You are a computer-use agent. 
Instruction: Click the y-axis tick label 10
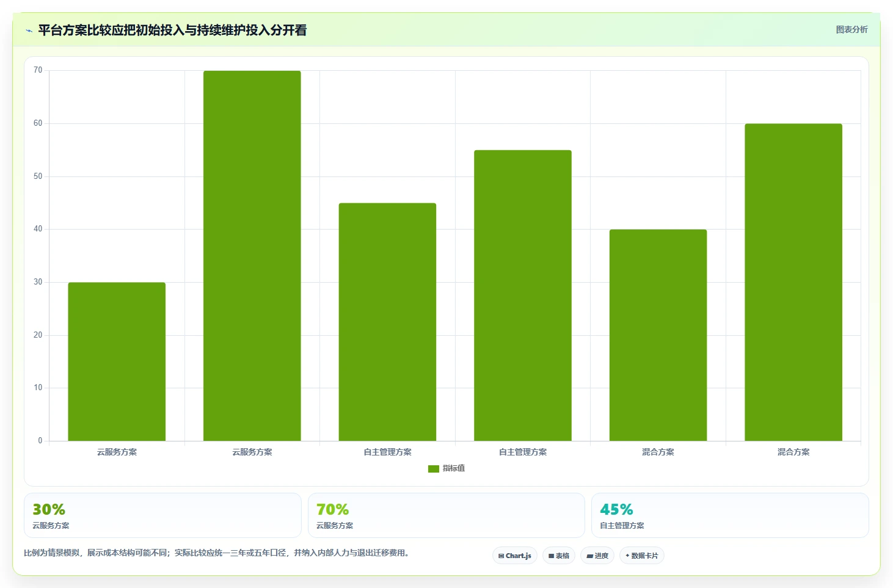pos(38,388)
